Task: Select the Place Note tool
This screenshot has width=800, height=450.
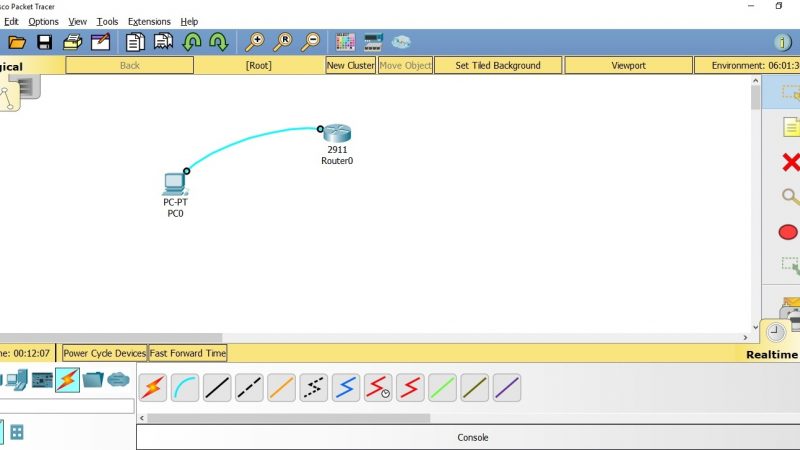Action: (x=791, y=127)
